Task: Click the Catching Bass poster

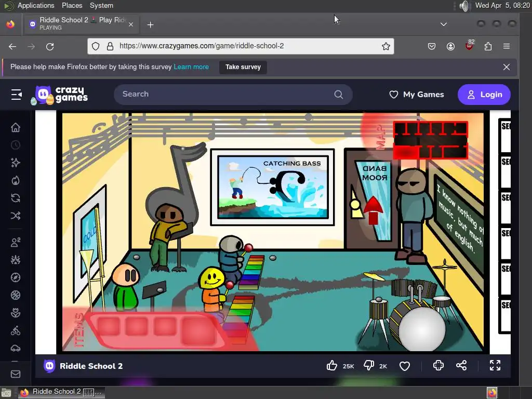Action: (x=272, y=187)
